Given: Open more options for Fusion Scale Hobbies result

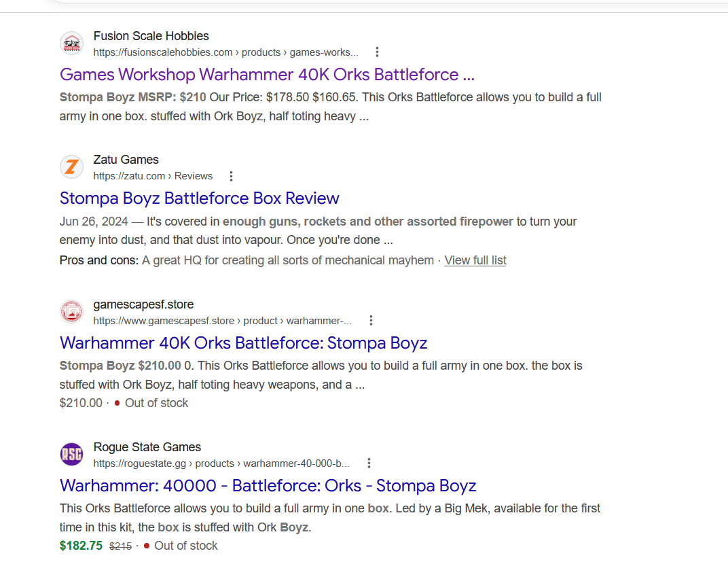Looking at the screenshot, I should [x=377, y=52].
